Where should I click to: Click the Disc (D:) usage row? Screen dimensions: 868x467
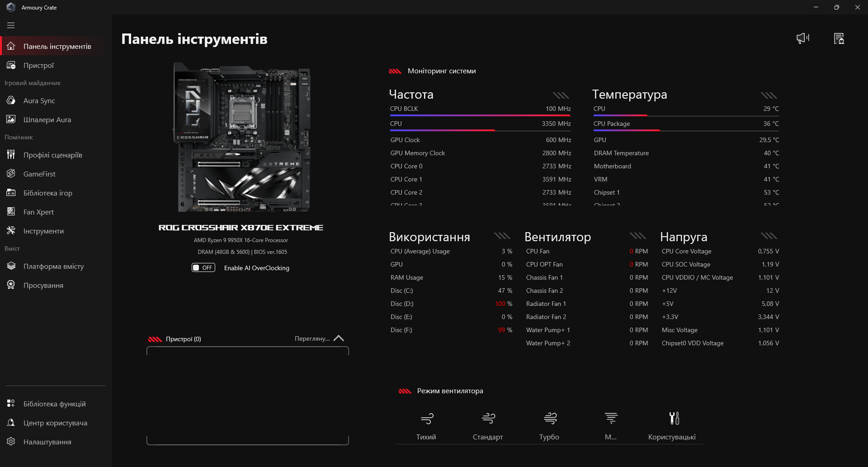click(x=451, y=304)
